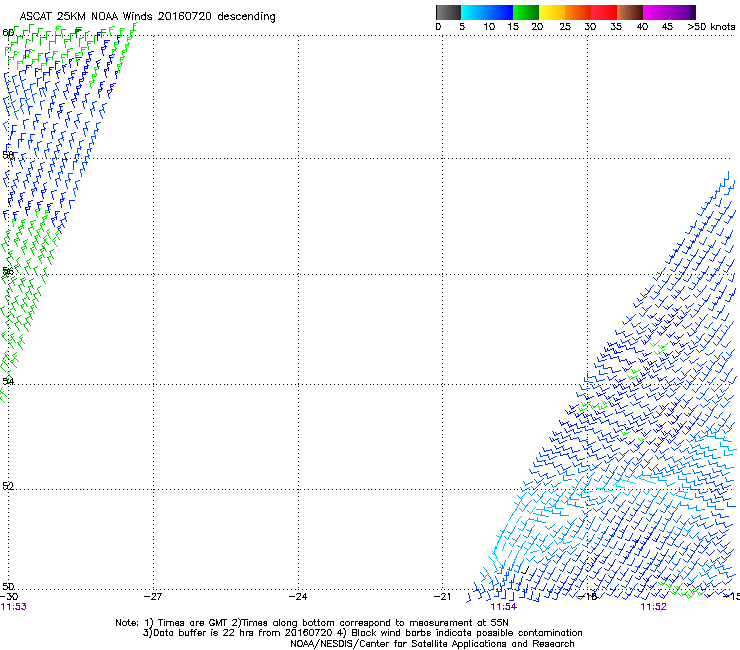
Task: Click the latitude label '50'
Action: [8, 586]
